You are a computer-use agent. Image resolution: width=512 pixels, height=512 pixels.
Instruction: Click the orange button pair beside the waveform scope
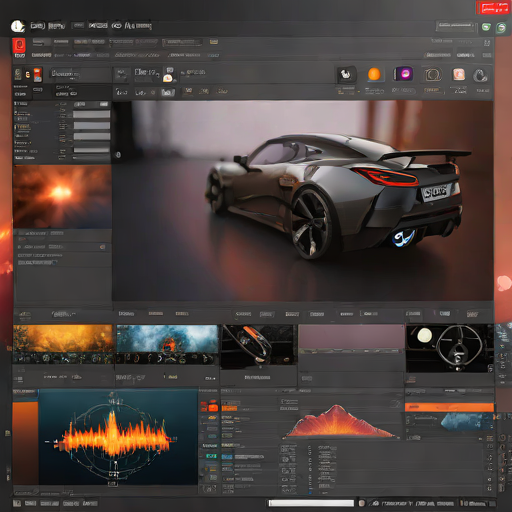tap(209, 407)
